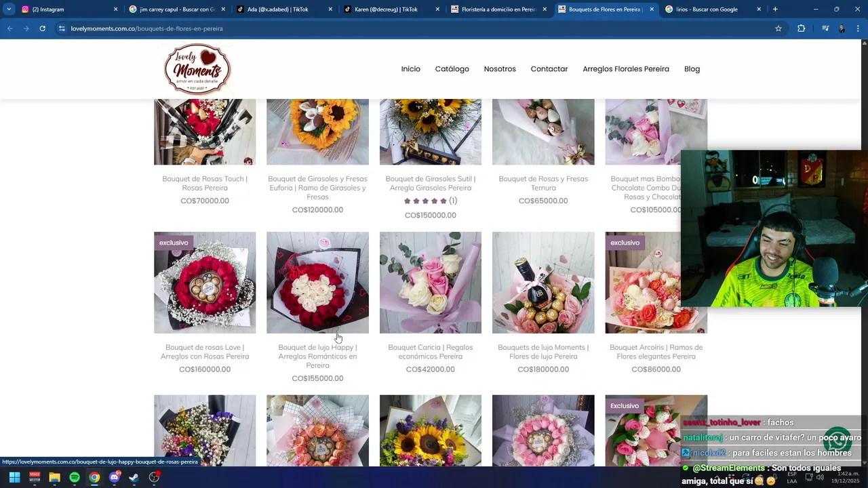Open Voicemeeter from the taskbar
Image resolution: width=868 pixels, height=488 pixels.
(35, 477)
